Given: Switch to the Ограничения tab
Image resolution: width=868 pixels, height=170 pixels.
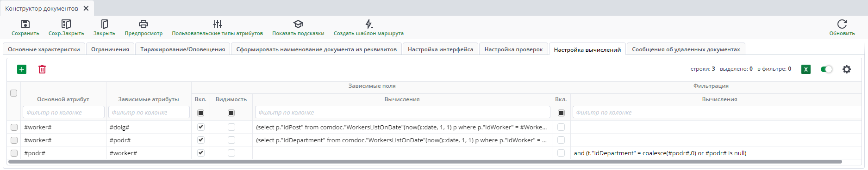Looking at the screenshot, I should point(110,49).
